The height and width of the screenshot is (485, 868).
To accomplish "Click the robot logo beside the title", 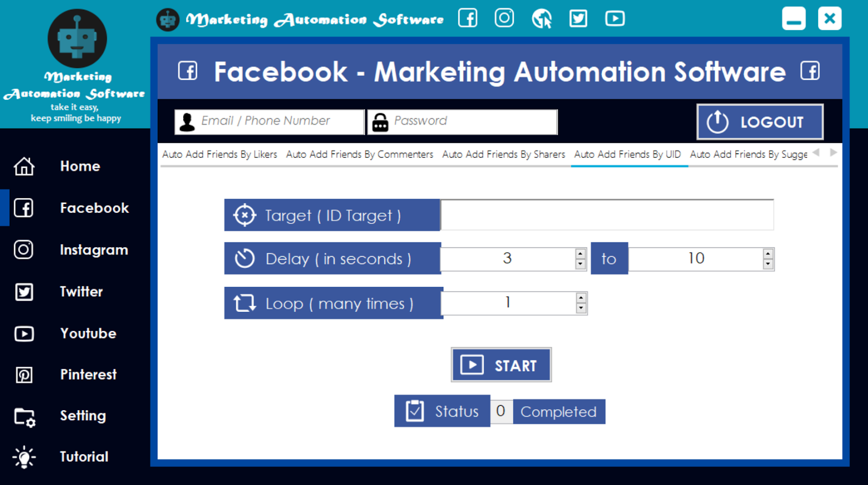I will [168, 20].
